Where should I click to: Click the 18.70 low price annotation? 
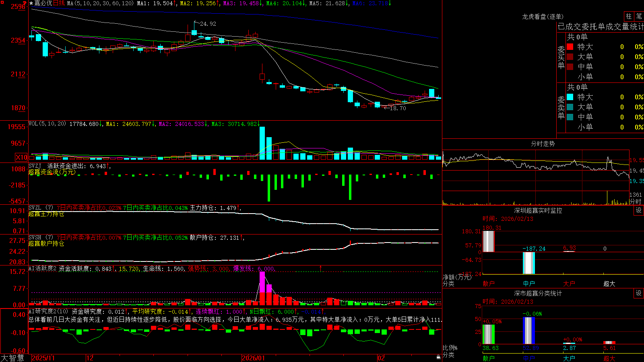[398, 108]
